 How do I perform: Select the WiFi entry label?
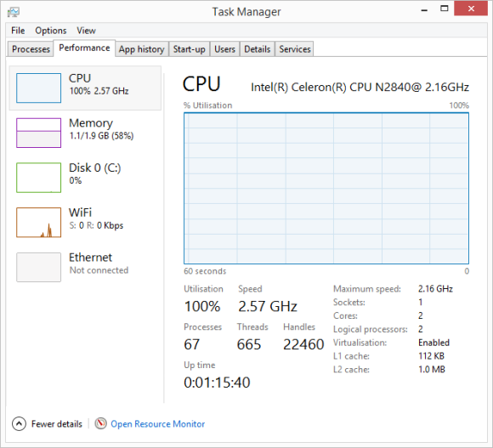[x=80, y=213]
